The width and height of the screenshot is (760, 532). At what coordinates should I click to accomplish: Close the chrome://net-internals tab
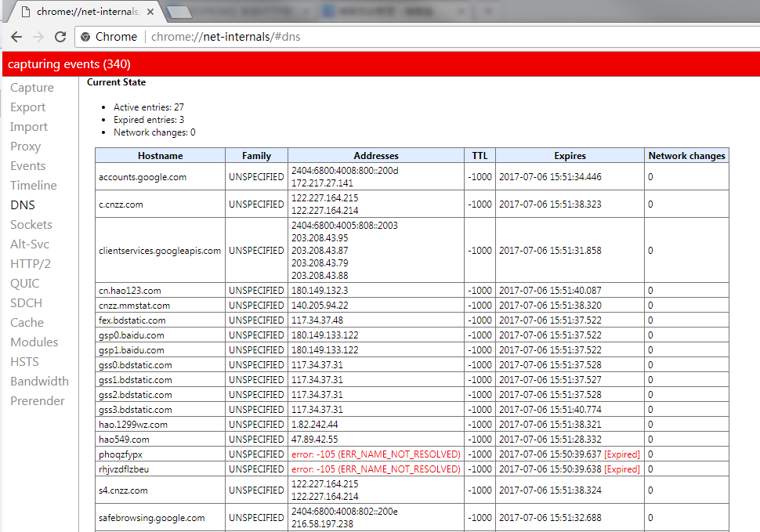150,12
